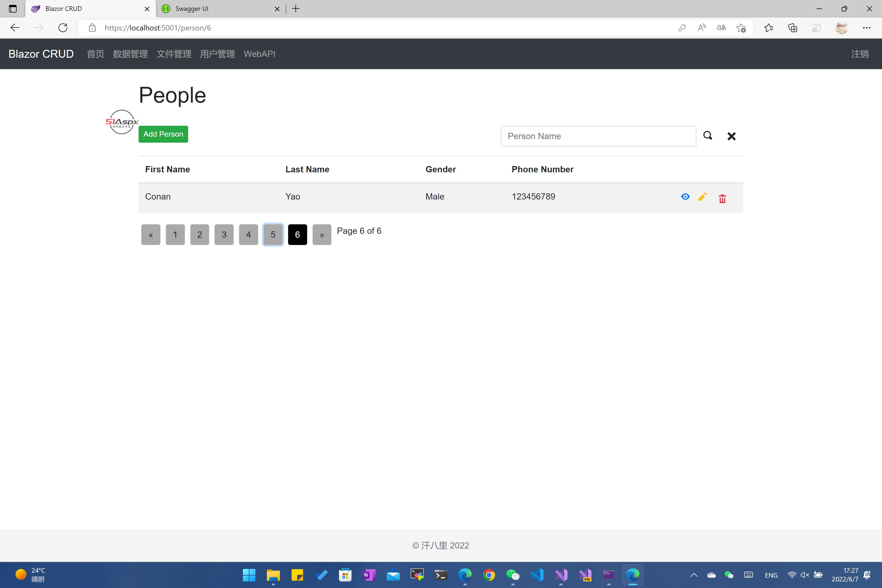Clear the person search filter

point(731,136)
